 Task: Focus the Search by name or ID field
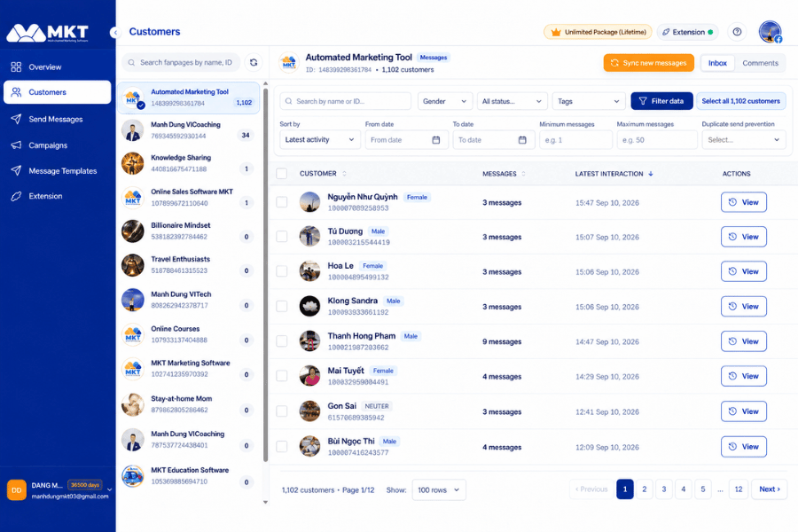pos(345,101)
